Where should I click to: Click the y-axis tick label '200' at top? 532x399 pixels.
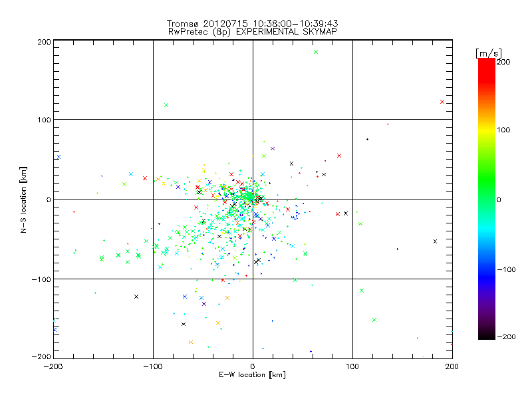pyautogui.click(x=44, y=42)
